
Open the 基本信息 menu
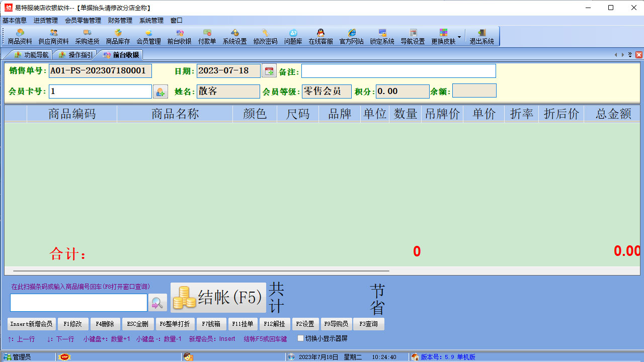(14, 21)
